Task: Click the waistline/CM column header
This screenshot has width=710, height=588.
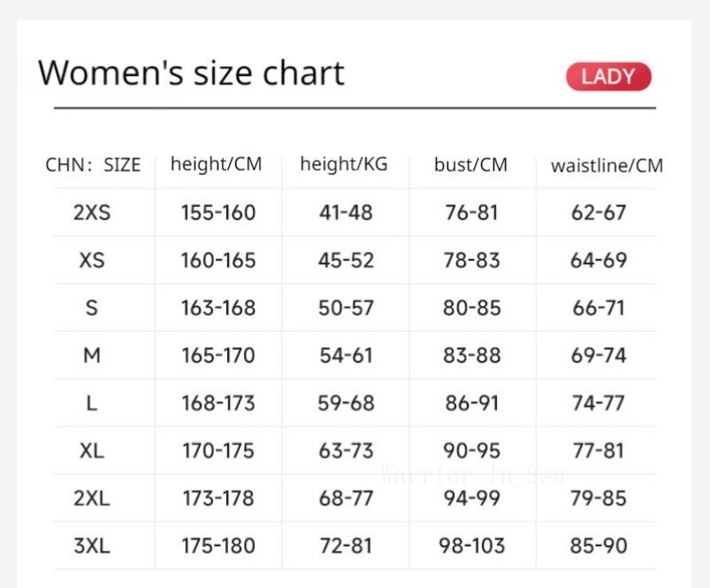Action: pyautogui.click(x=607, y=165)
